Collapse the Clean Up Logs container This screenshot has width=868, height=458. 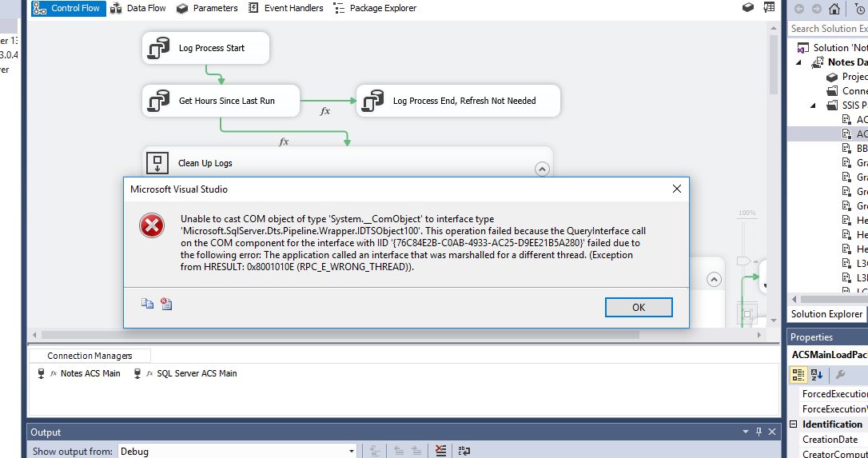click(x=542, y=169)
